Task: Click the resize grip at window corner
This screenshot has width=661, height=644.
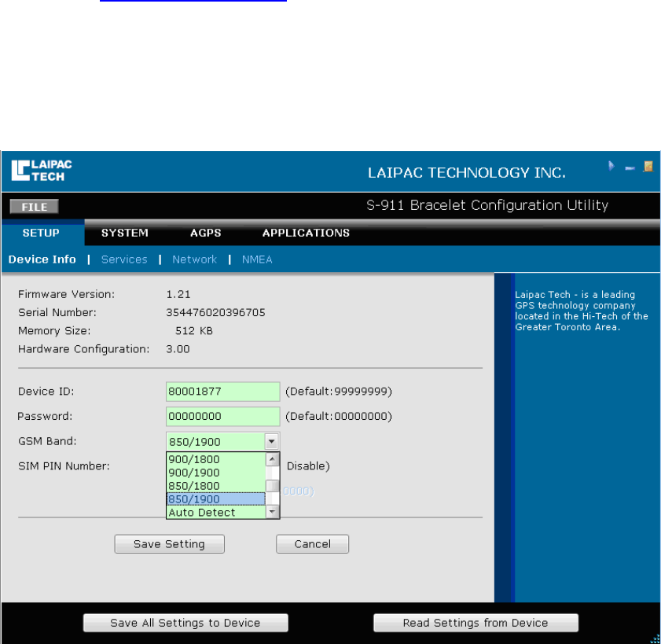Action: coord(655,639)
